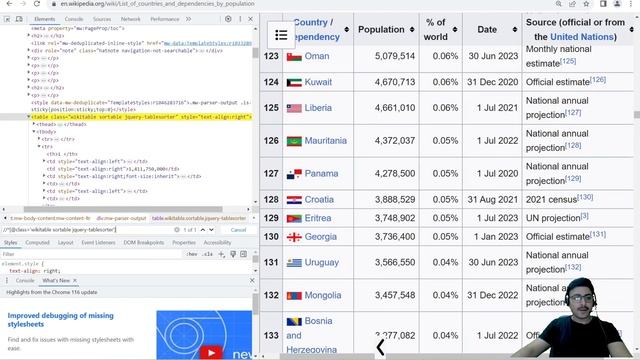Image resolution: width=640 pixels, height=360 pixels.
Task: Reload the Wikipedia page
Action: 37,4
